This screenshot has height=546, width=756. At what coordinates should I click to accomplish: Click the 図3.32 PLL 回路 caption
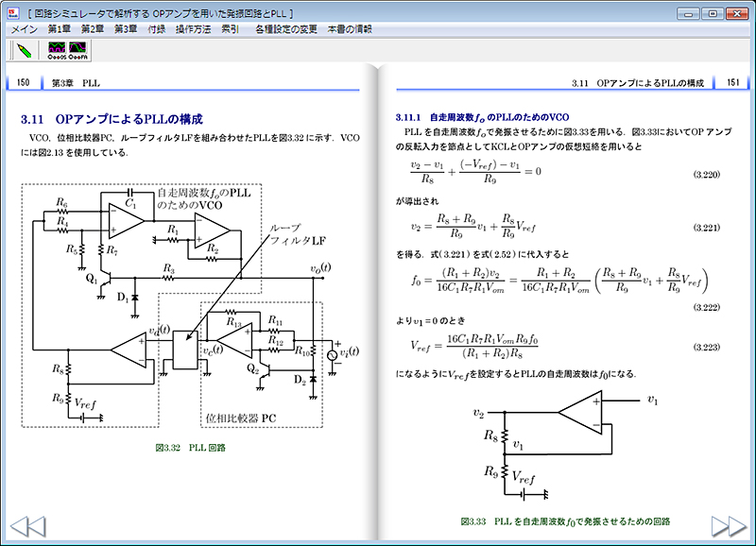(x=191, y=448)
